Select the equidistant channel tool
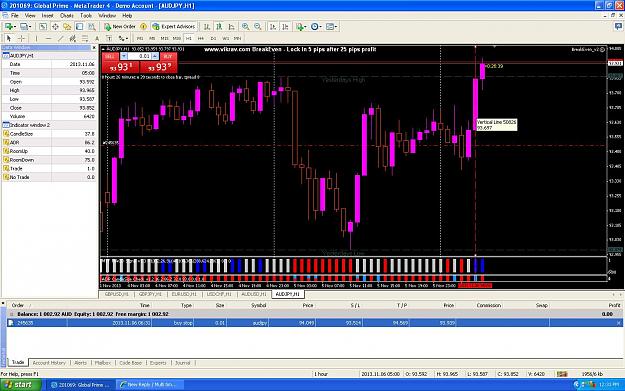The image size is (625, 391). 73,38
